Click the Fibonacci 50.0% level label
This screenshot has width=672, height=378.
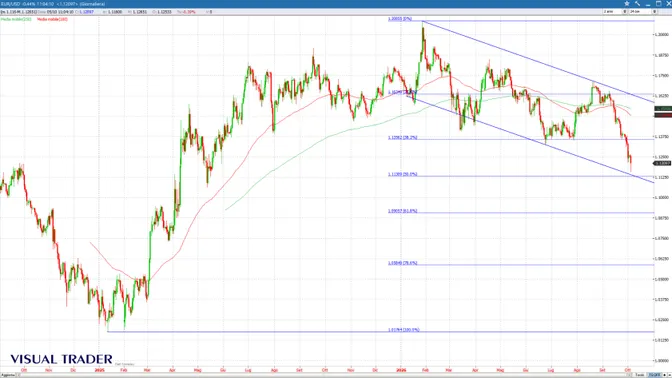[402, 174]
